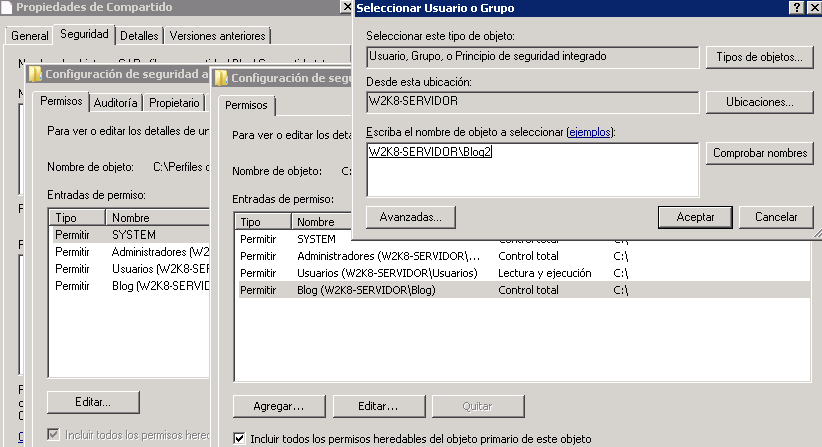The width and height of the screenshot is (822, 447).
Task: Sort by Nombre column in rear list
Action: 157,217
